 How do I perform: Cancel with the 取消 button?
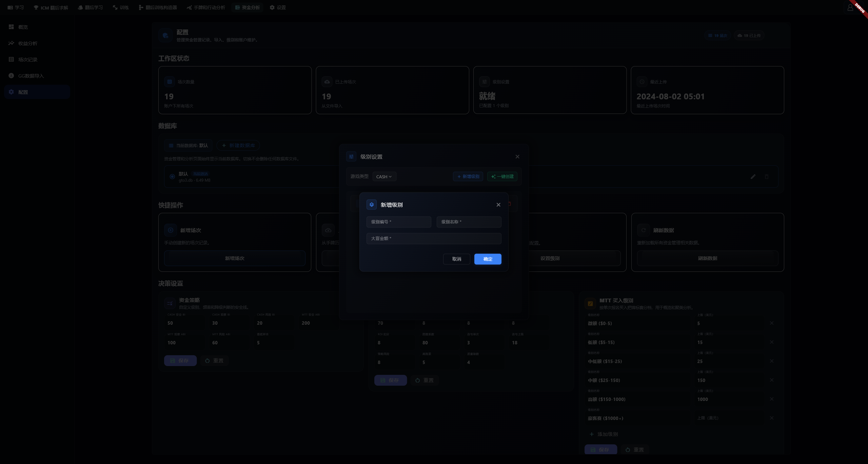click(x=456, y=259)
